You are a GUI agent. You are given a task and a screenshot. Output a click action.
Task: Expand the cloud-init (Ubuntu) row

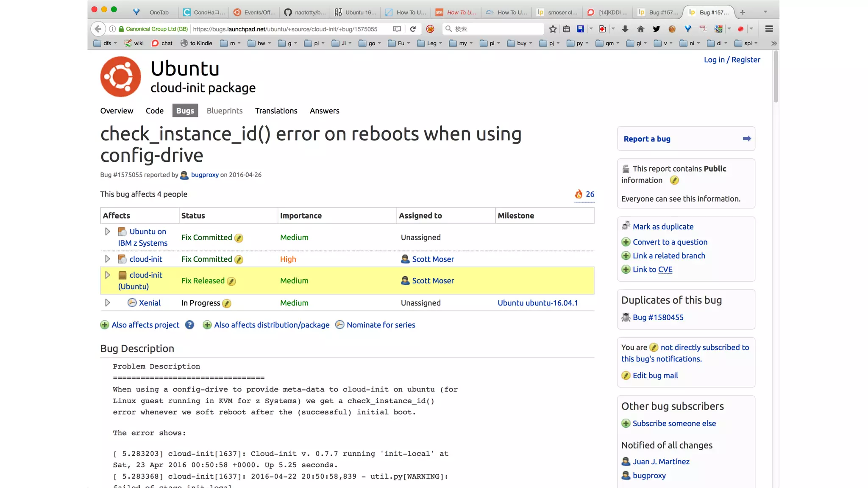click(x=108, y=275)
